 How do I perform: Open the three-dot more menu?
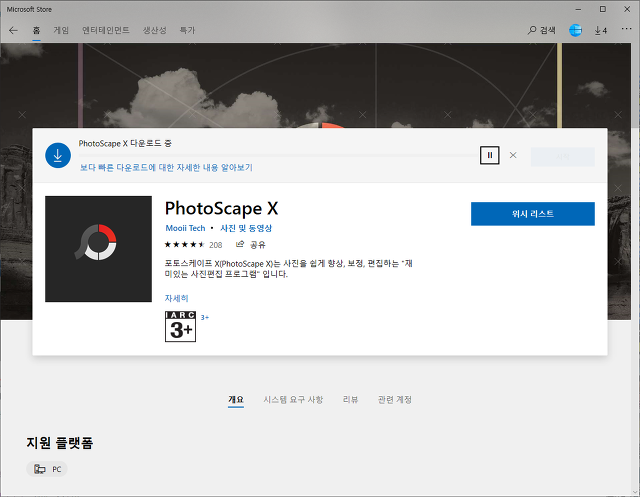pyautogui.click(x=626, y=29)
